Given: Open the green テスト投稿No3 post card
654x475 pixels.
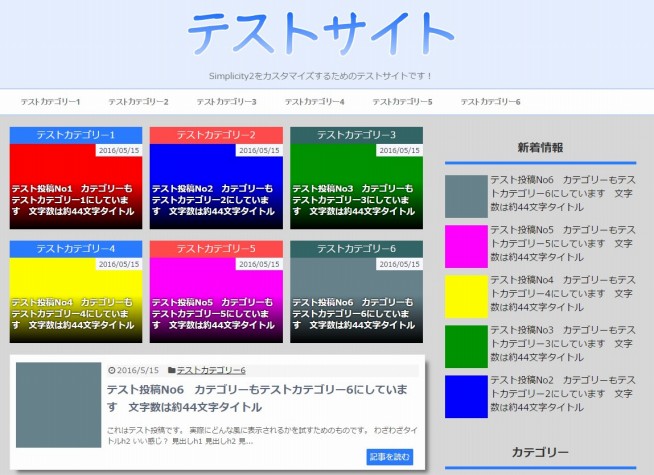Looking at the screenshot, I should point(356,185).
